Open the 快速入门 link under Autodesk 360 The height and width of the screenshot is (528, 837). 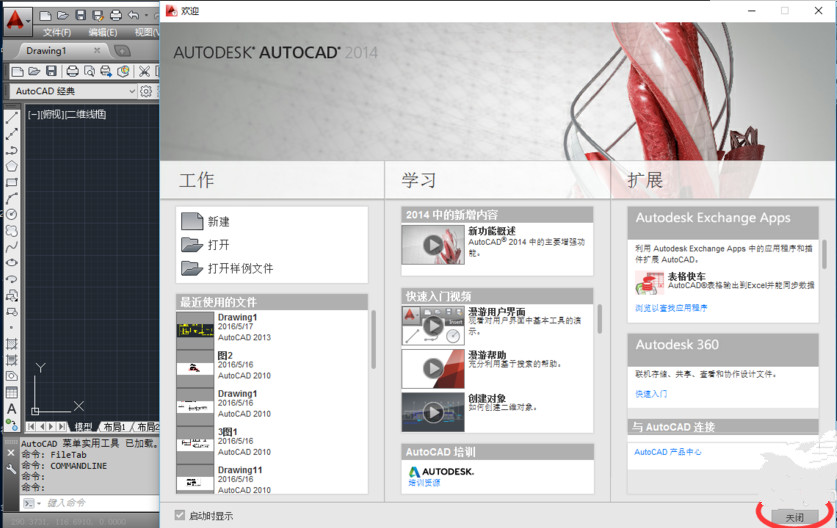click(x=651, y=394)
